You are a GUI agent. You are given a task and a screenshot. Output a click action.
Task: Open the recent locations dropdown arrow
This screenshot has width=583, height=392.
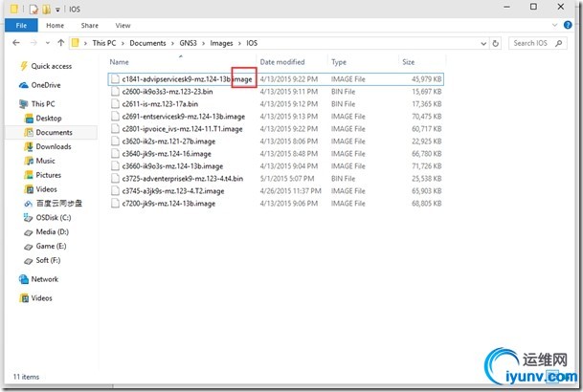[x=48, y=43]
